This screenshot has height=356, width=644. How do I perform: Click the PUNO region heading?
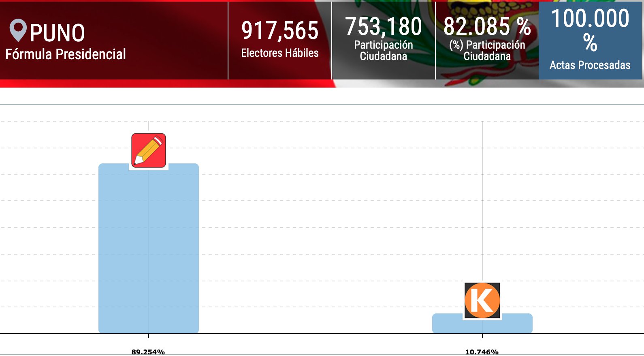coord(57,33)
